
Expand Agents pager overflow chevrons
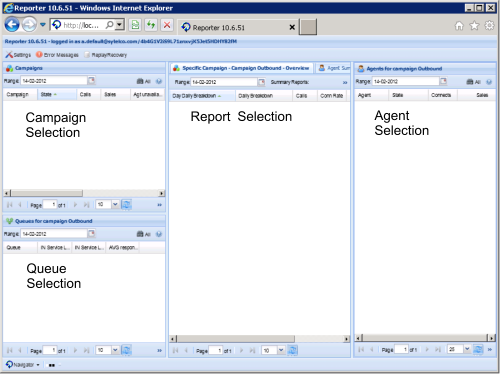point(490,349)
